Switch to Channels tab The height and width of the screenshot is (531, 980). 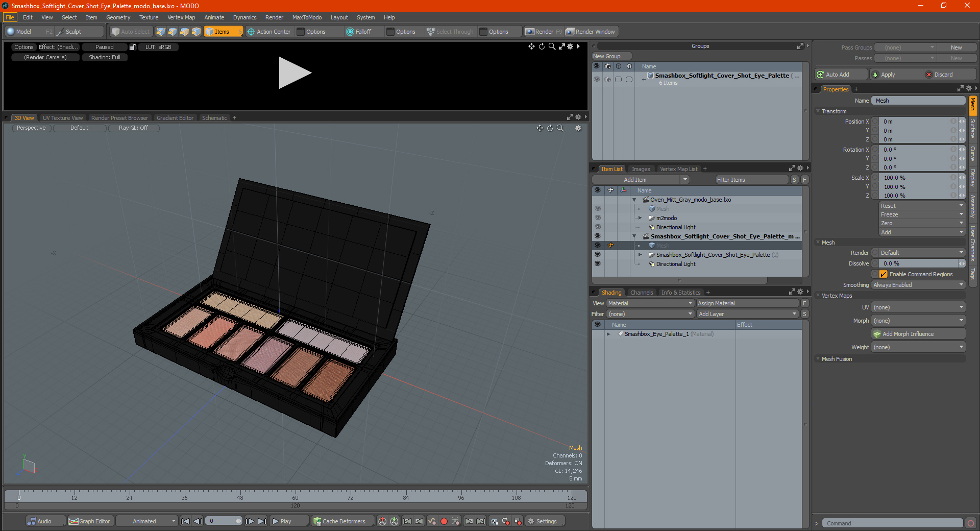642,293
